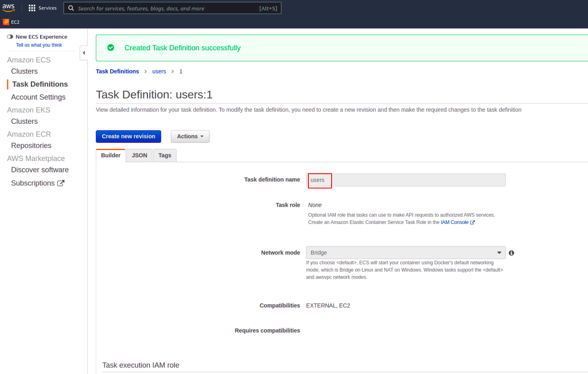Click the external link icon next to Subscriptions
The image size is (588, 374).
click(x=62, y=183)
